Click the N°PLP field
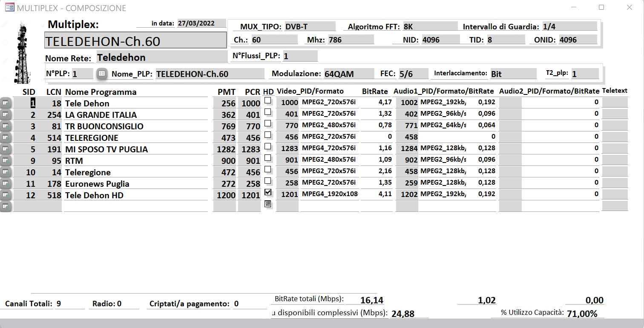The height and width of the screenshot is (328, 644). tap(82, 74)
